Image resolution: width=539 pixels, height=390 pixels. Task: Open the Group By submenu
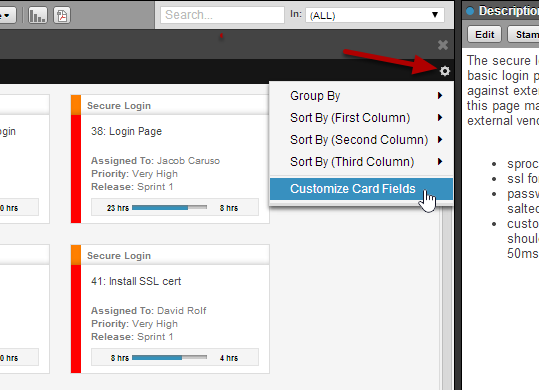pyautogui.click(x=361, y=96)
